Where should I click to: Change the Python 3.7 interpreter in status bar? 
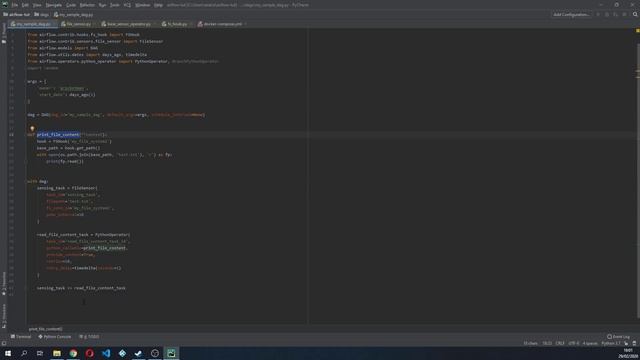pos(611,343)
